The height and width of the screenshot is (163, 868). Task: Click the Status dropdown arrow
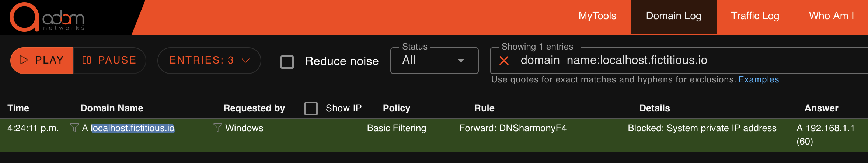461,61
